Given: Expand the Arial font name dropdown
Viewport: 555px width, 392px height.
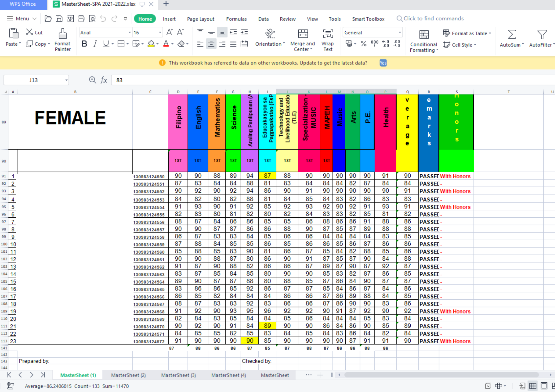Looking at the screenshot, I should click(130, 33).
